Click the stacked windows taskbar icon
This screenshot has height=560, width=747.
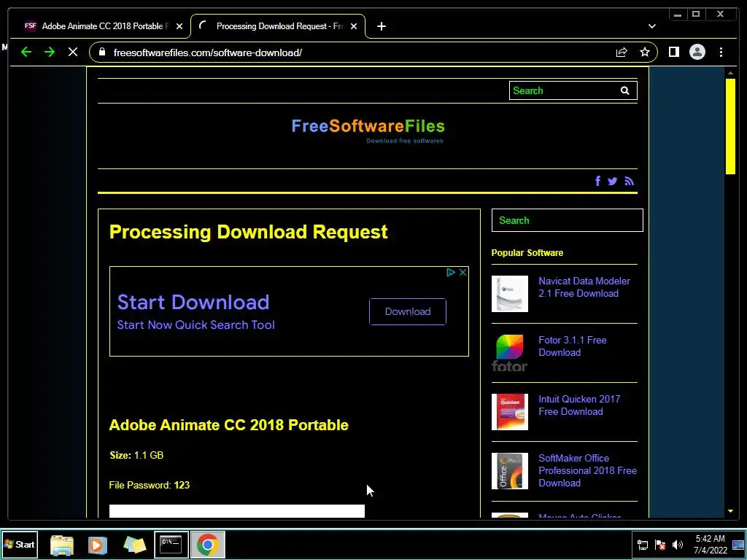(134, 544)
